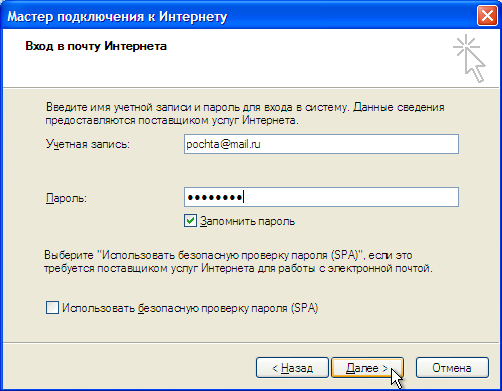Focus the Пароль input field
The image size is (502, 391).
coord(321,197)
